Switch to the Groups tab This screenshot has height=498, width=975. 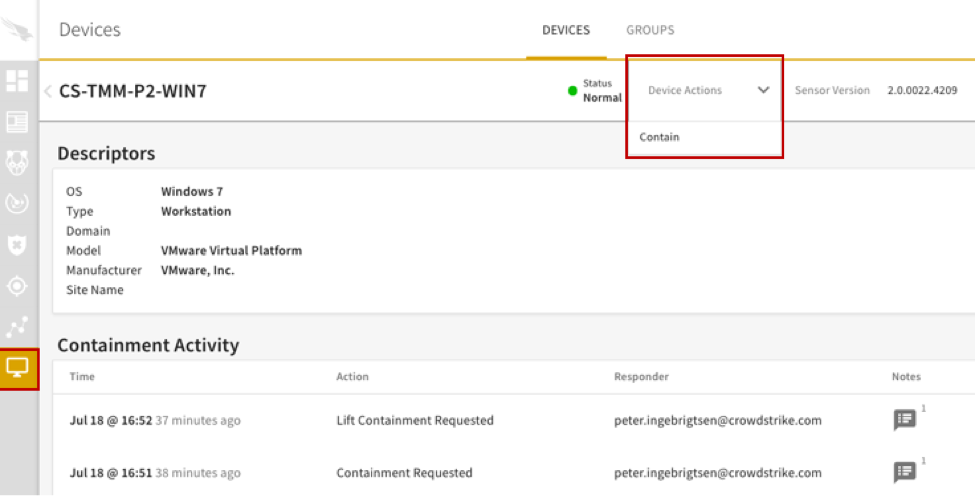pos(650,30)
